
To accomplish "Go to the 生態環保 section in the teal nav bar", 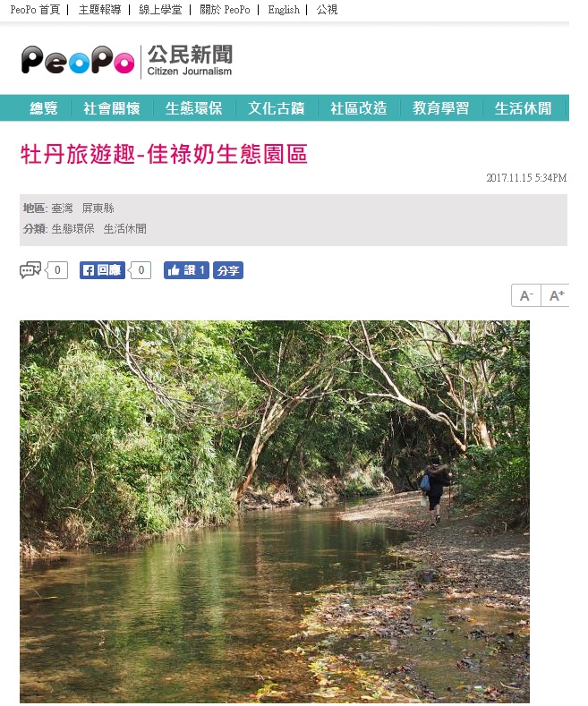I will point(194,108).
